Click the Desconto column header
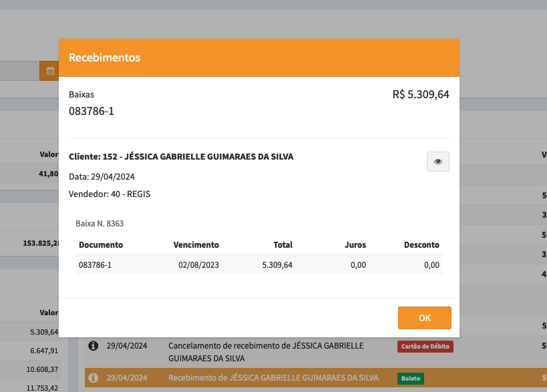The width and height of the screenshot is (547, 392). [421, 245]
